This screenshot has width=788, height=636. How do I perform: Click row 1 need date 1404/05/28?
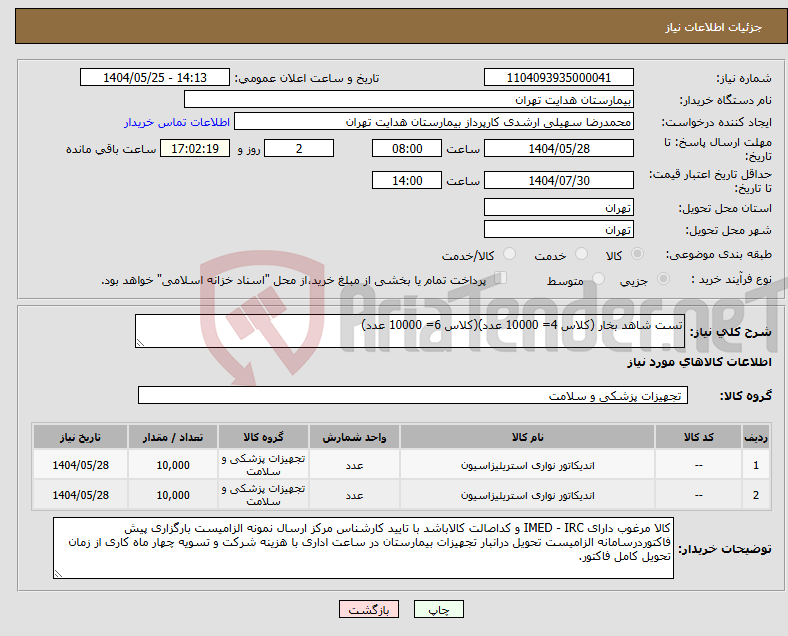[x=80, y=465]
